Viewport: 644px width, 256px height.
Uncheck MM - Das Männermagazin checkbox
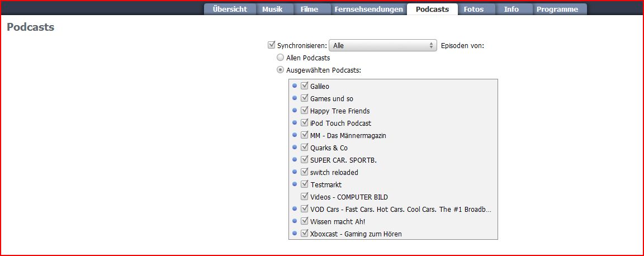coord(304,135)
